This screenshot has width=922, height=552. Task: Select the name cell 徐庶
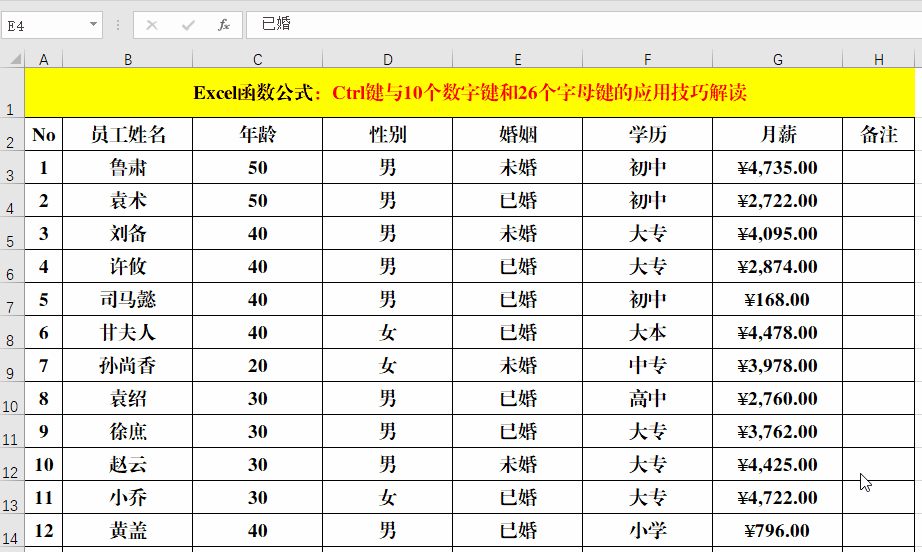tap(128, 431)
